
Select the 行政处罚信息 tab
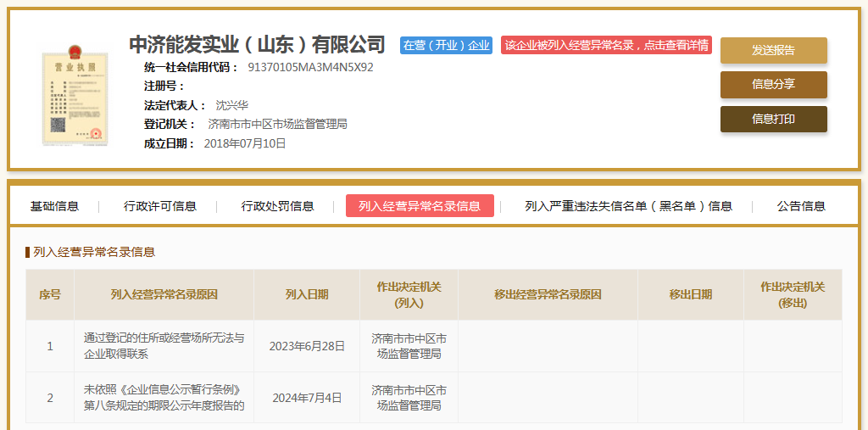coord(277,206)
